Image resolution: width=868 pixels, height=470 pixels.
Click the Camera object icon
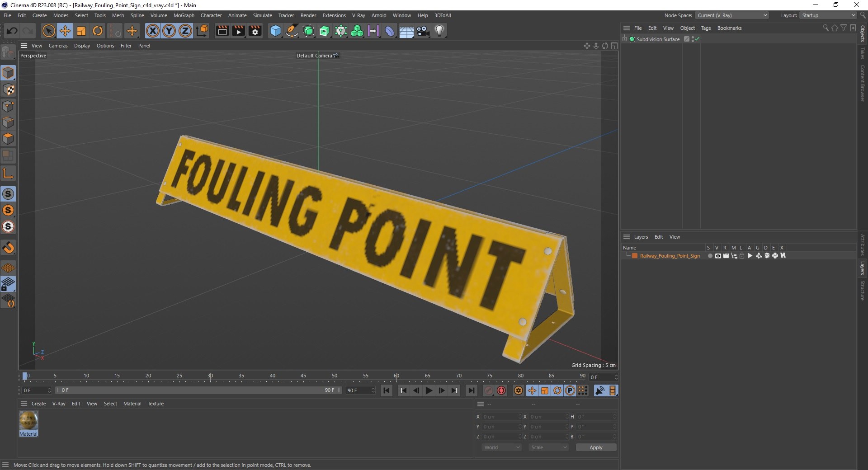(423, 31)
